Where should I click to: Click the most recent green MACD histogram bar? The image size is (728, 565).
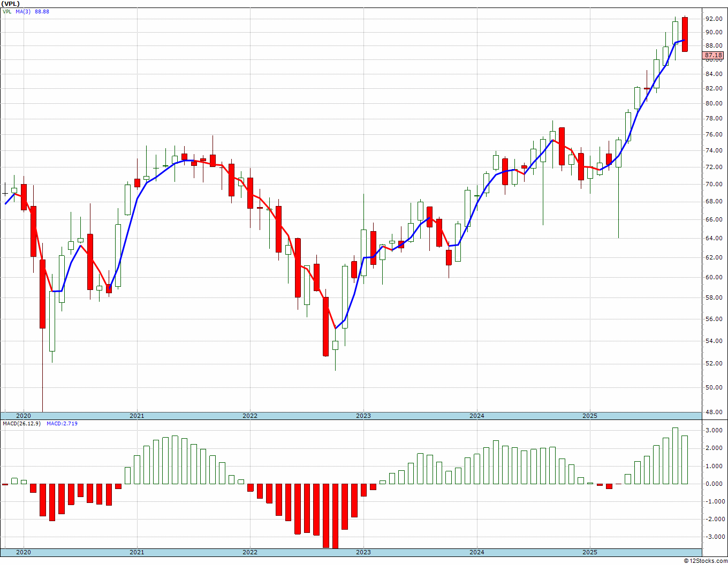(x=685, y=460)
